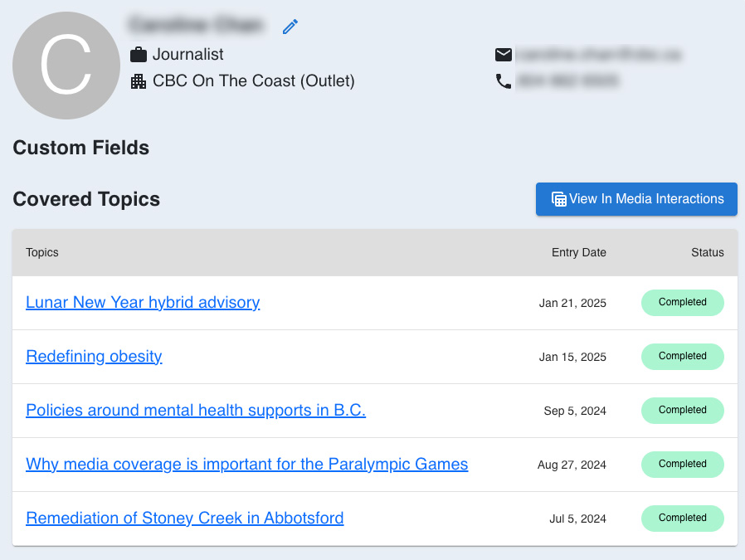Follow the Paralympic Games media coverage link

(x=247, y=465)
